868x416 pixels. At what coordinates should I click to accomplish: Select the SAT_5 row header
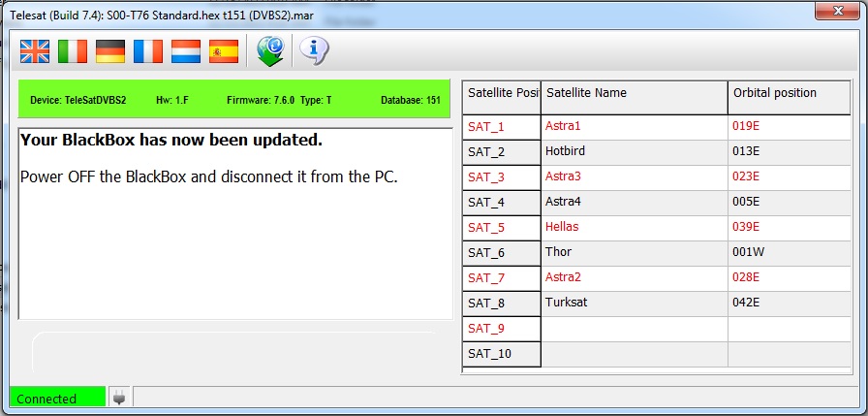pyautogui.click(x=502, y=228)
